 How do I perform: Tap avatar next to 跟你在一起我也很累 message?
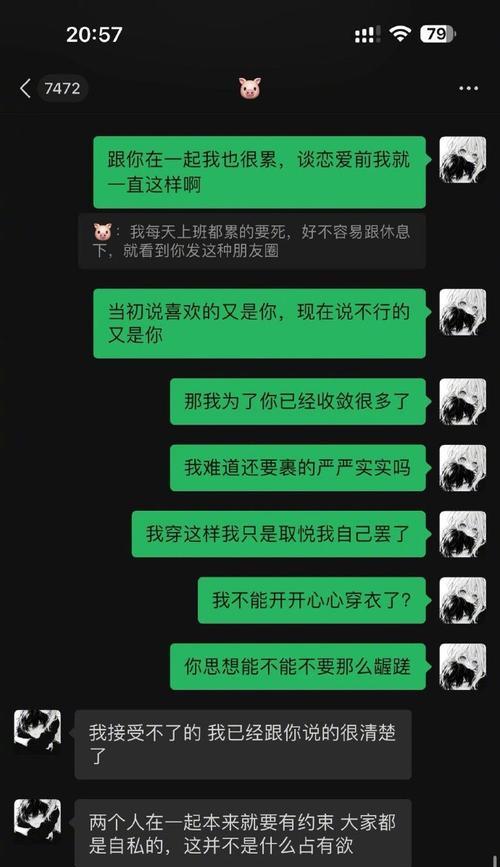pos(462,160)
